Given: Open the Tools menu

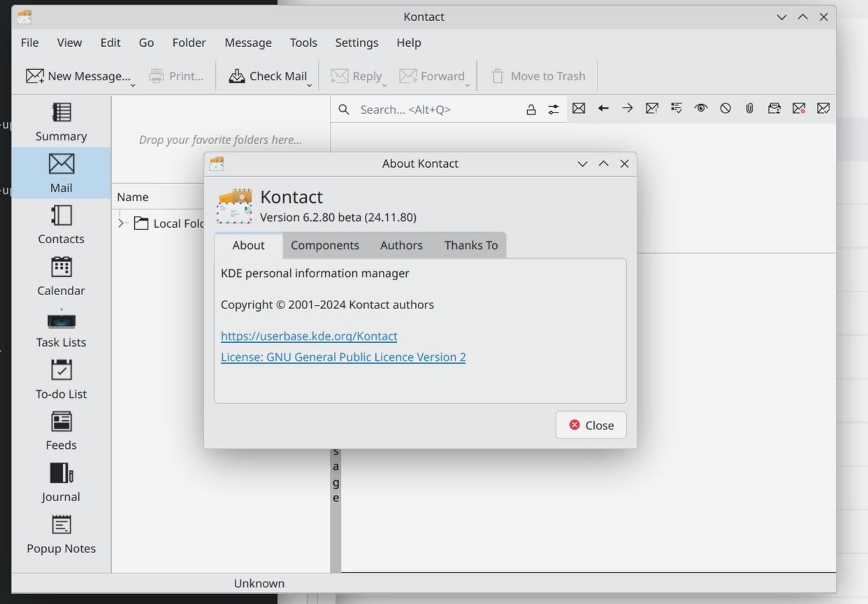Looking at the screenshot, I should [303, 43].
